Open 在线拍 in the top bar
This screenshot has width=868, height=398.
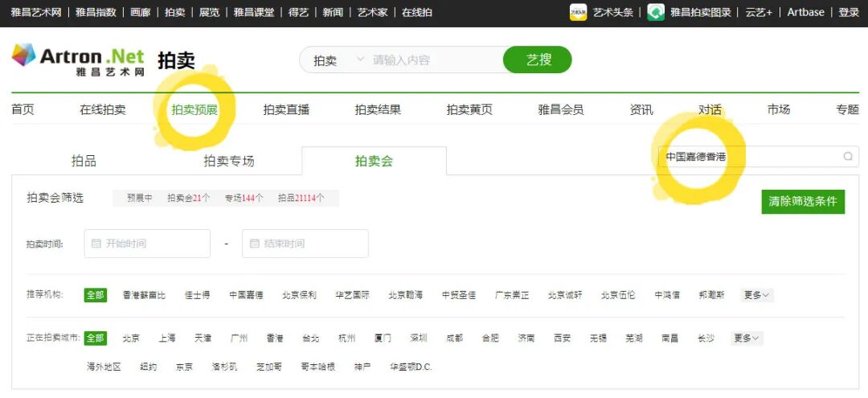click(417, 12)
